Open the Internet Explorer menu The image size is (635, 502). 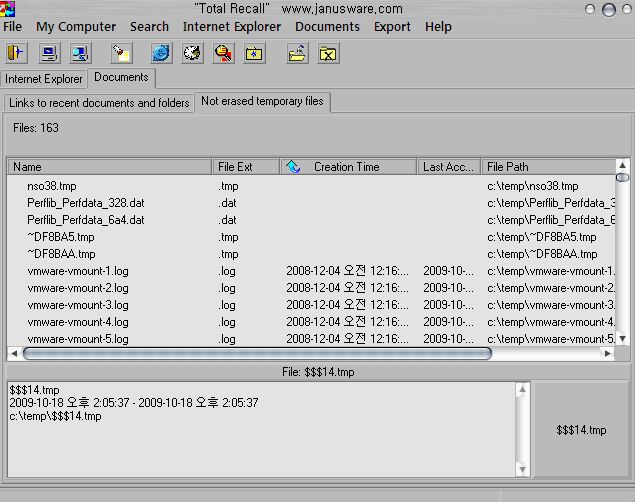[232, 27]
